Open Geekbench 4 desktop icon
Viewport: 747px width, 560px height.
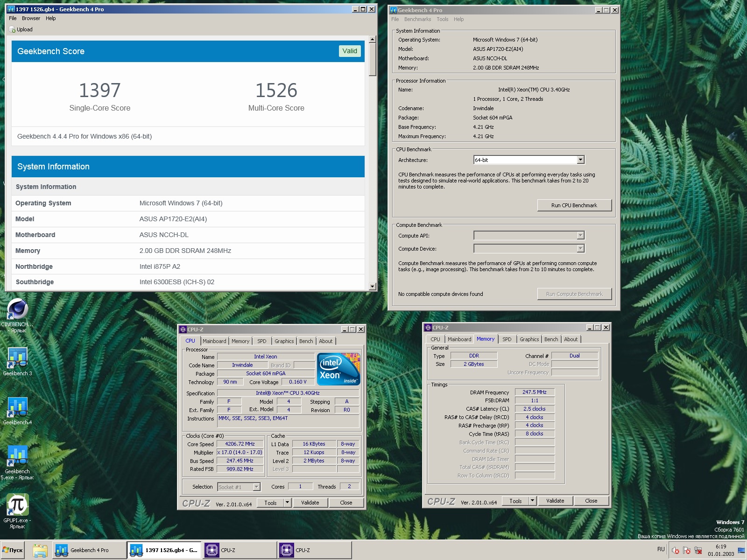pyautogui.click(x=18, y=407)
